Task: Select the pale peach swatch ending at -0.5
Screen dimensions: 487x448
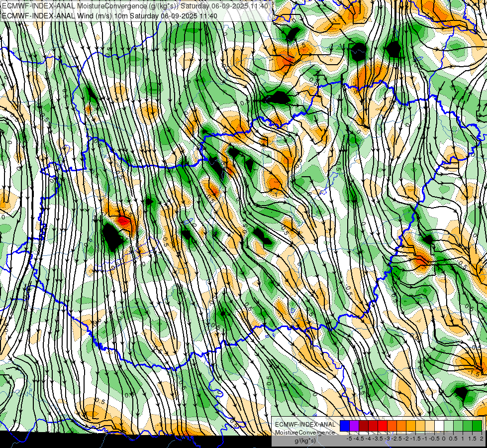Action: pyautogui.click(x=430, y=426)
